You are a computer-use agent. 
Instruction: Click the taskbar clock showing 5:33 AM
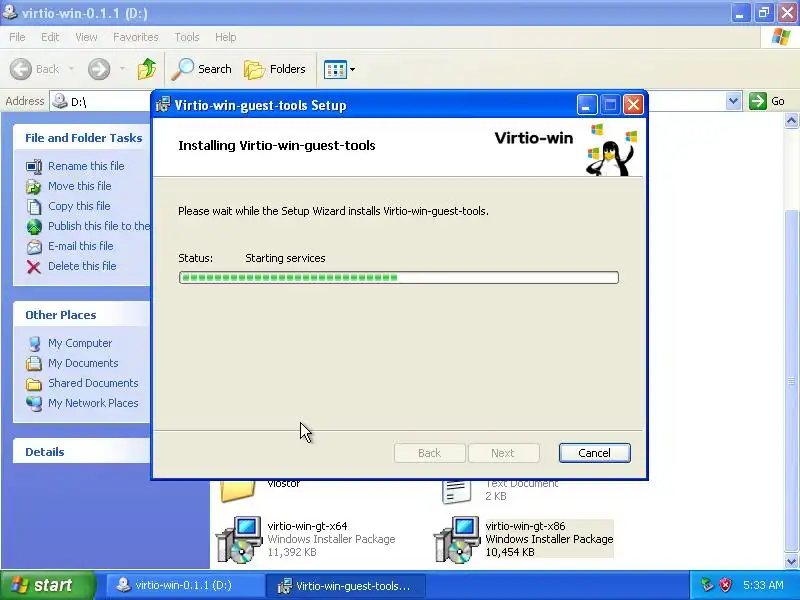[763, 585]
